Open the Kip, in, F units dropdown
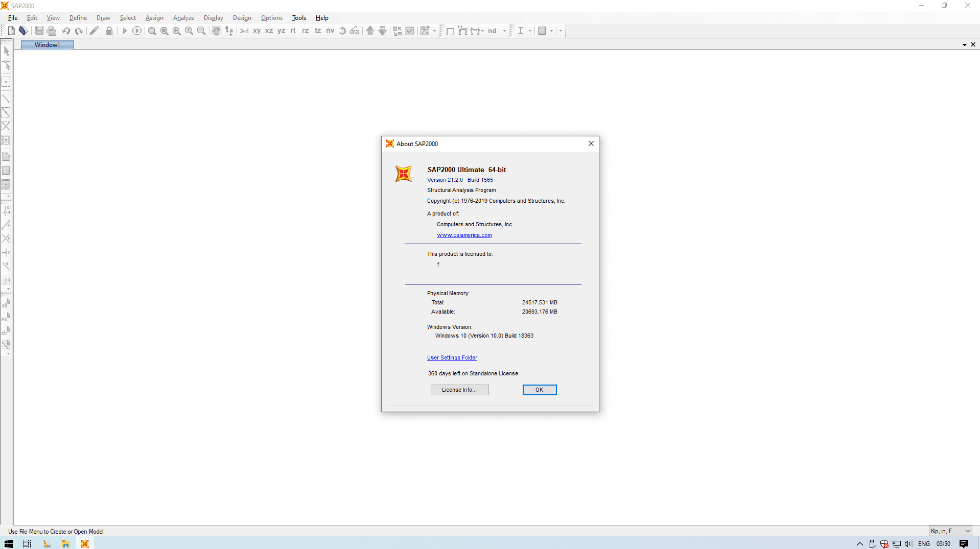The image size is (980, 549). tap(950, 531)
